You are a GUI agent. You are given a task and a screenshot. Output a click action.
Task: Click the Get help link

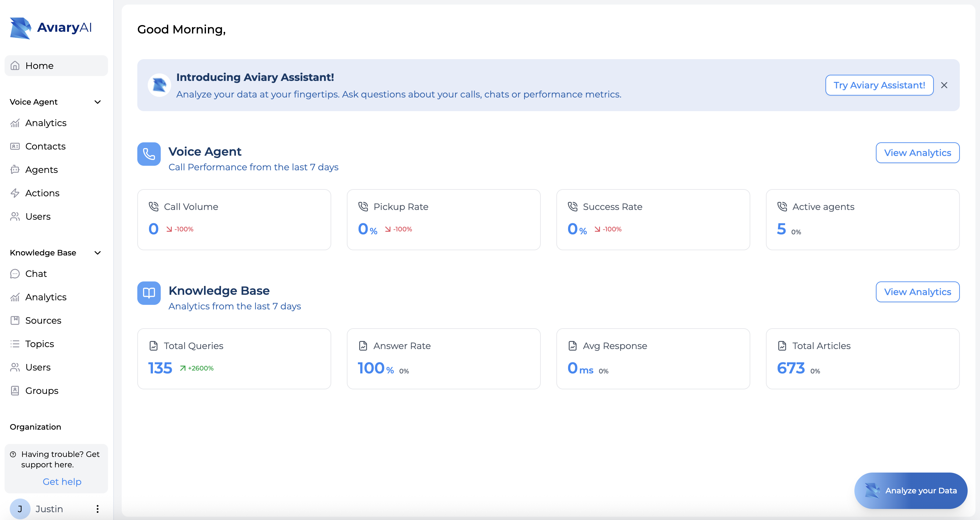(62, 482)
